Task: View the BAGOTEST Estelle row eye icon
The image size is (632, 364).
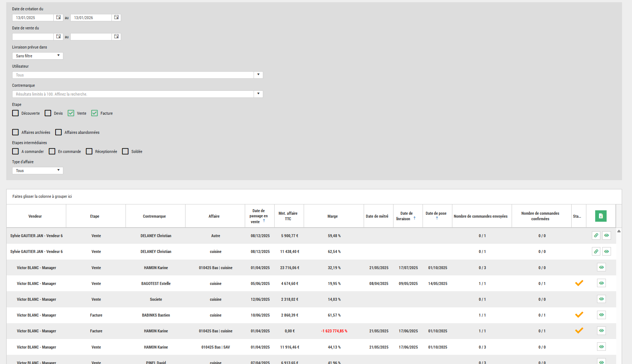Action: [x=601, y=283]
